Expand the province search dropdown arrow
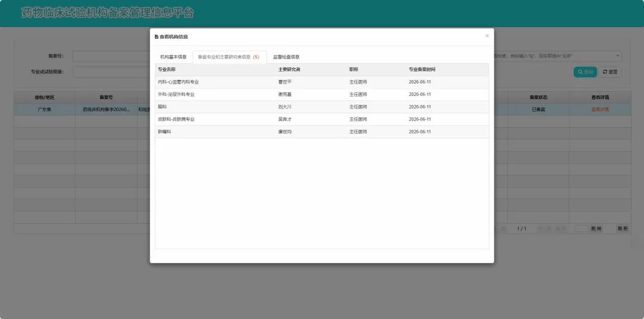This screenshot has height=319, width=644. (x=617, y=56)
